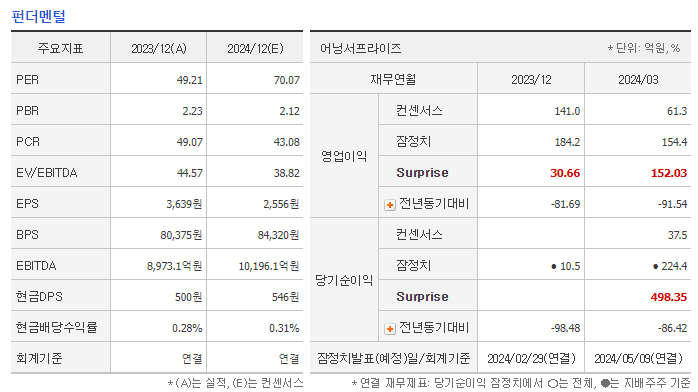Click the 회계기준 row label

[x=39, y=358]
